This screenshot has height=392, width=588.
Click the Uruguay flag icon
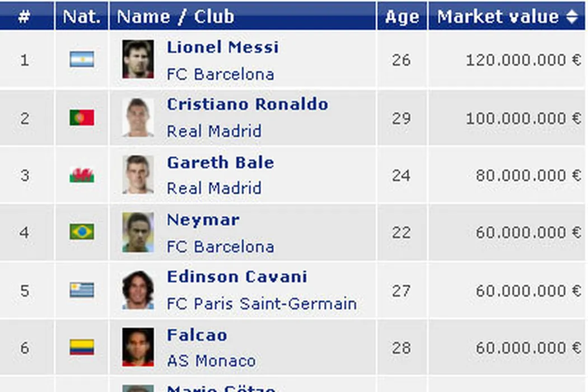(82, 290)
